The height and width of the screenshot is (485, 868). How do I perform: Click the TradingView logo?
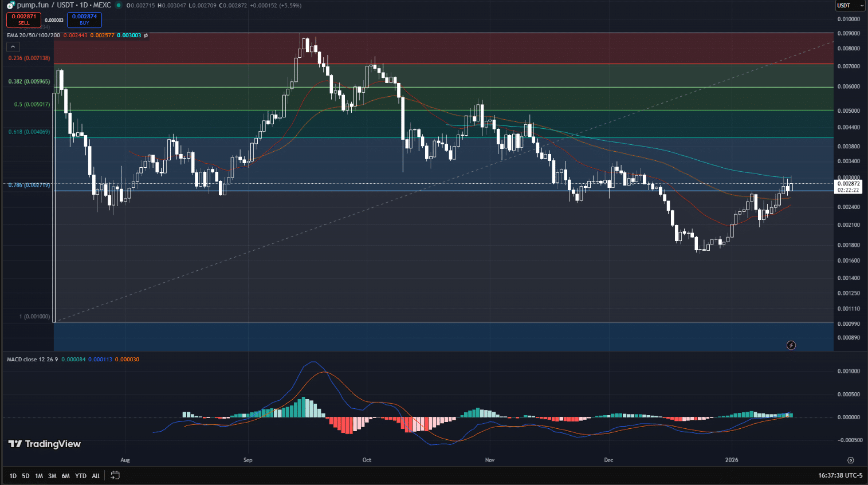point(43,444)
